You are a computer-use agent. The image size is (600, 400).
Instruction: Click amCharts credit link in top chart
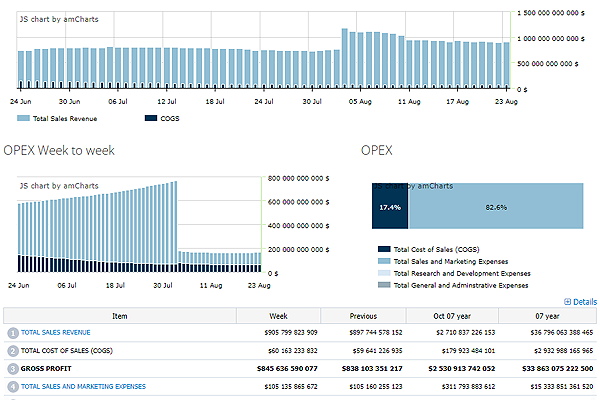57,19
